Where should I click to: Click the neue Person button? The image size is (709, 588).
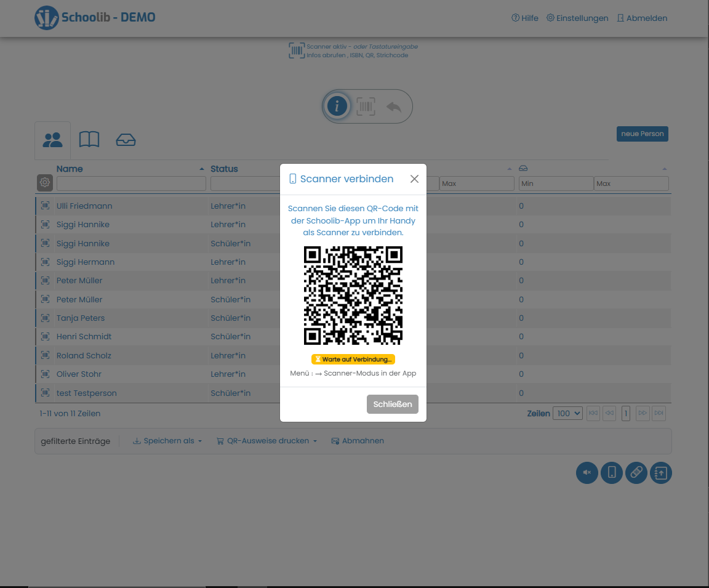coord(642,134)
